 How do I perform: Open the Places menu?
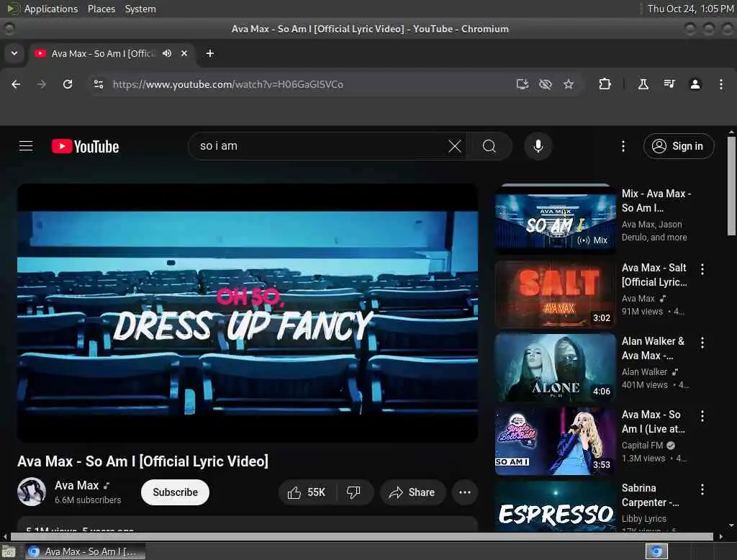coord(101,9)
